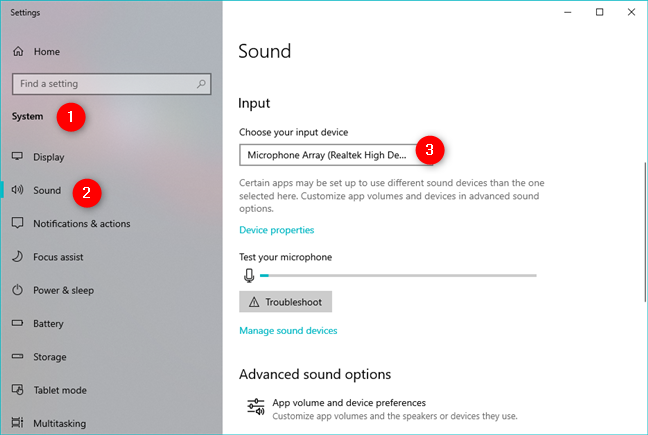Click the Manage sound devices link
This screenshot has width=648, height=435.
[288, 330]
